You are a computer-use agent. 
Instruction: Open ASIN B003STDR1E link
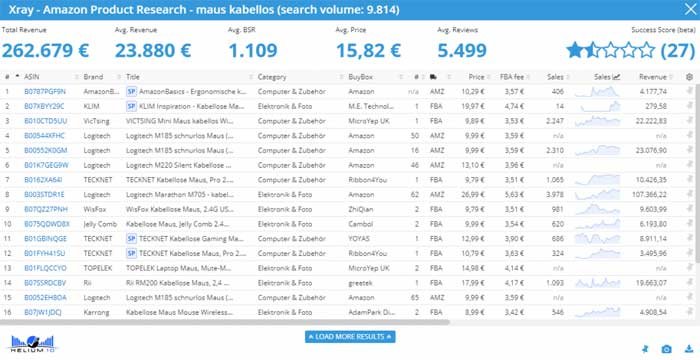pos(44,194)
